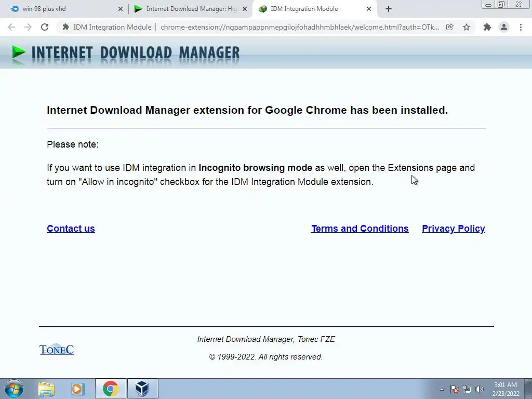This screenshot has height=399, width=532.
Task: Restore down the Chrome window
Action: [501, 4]
